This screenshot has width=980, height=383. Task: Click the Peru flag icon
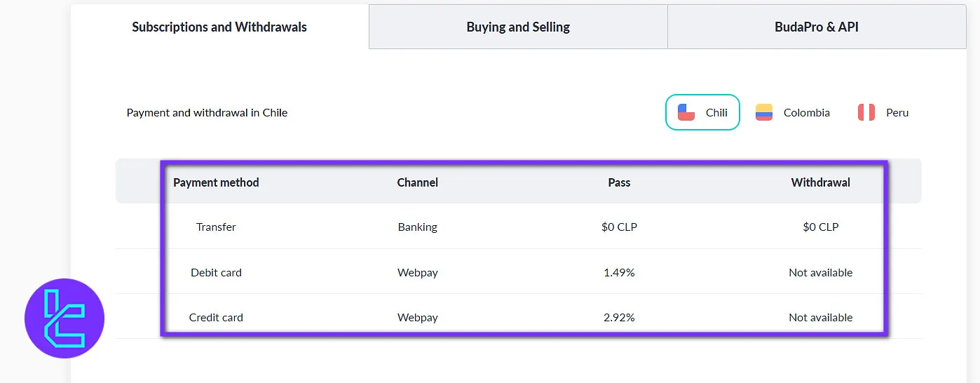coord(866,112)
